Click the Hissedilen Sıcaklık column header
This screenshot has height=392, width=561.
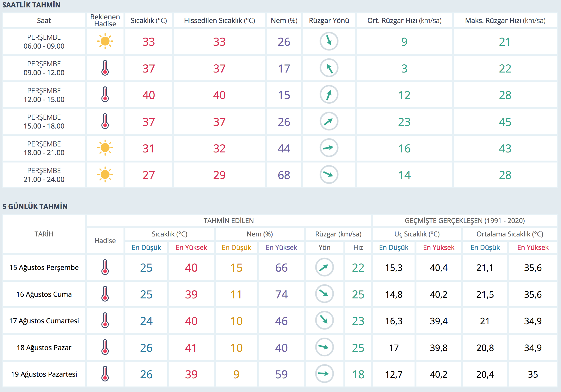click(x=219, y=21)
